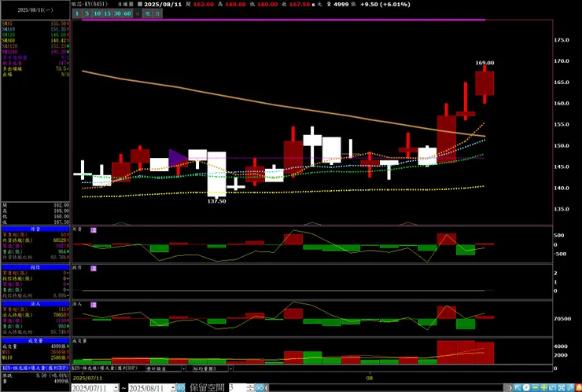This screenshot has height=392, width=582.
Task: Select the 外資 panel header
Action: 35,229
